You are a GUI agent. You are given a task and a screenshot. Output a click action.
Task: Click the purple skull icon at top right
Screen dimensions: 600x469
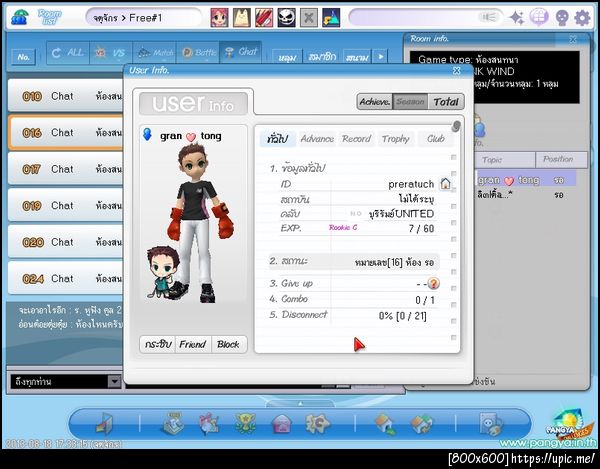(x=561, y=18)
